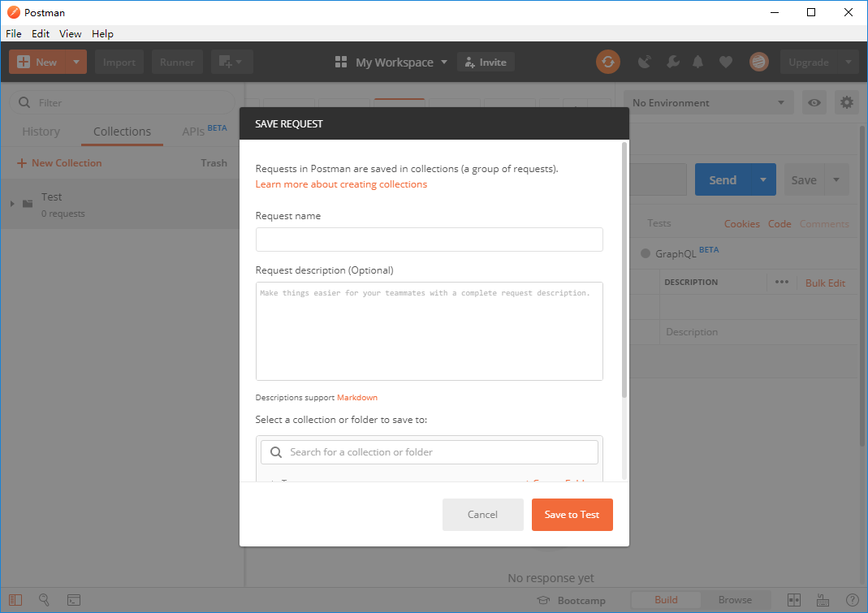Screen dimensions: 868x613
Task: Click the Upgrade button
Action: pyautogui.click(x=808, y=62)
